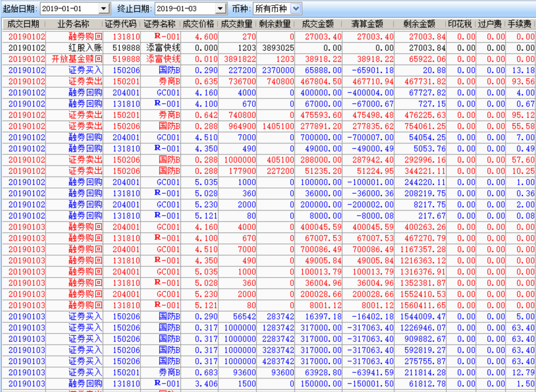Click the settlement cell -65901.18

(368, 70)
